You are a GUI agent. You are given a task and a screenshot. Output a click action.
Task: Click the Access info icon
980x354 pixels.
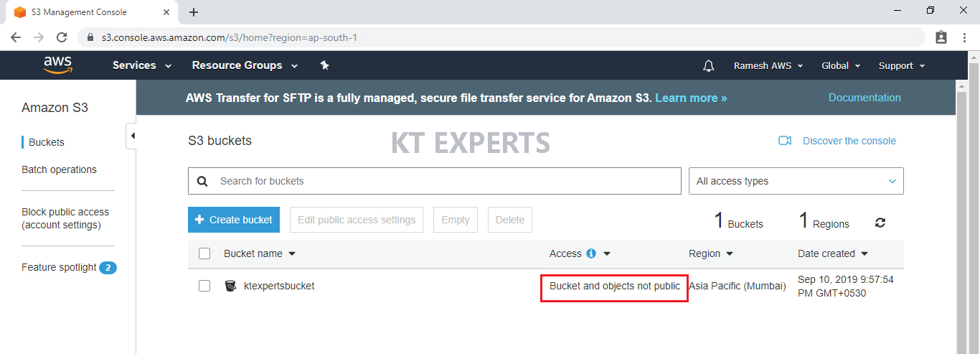point(591,253)
